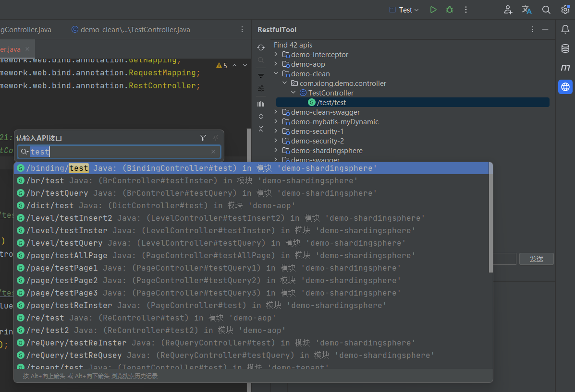Open the Notifications bell panel
This screenshot has height=392, width=575.
pos(565,29)
